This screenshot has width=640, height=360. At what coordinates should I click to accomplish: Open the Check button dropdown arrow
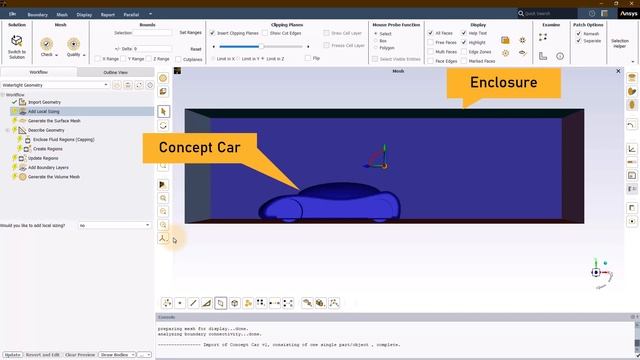pyautogui.click(x=56, y=55)
